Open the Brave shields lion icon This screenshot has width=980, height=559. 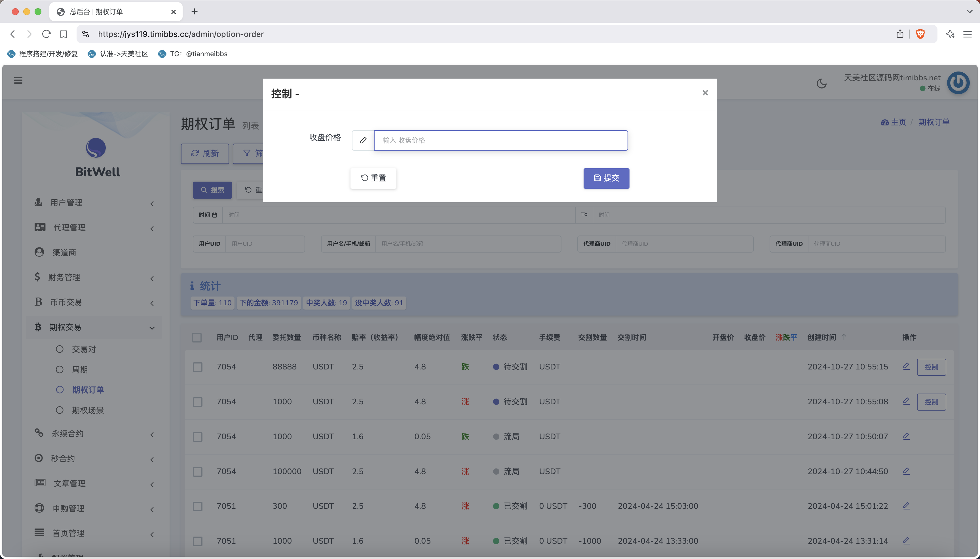pos(920,34)
